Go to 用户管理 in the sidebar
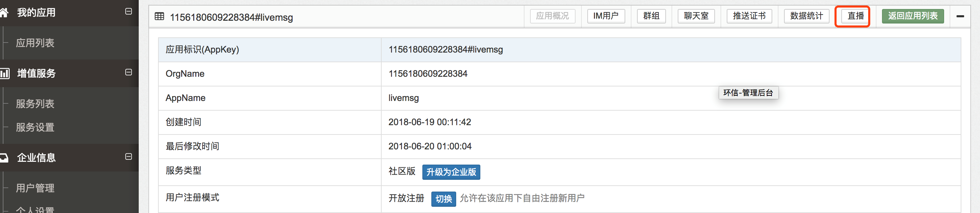Screen dimensions: 980x213 pos(35,188)
